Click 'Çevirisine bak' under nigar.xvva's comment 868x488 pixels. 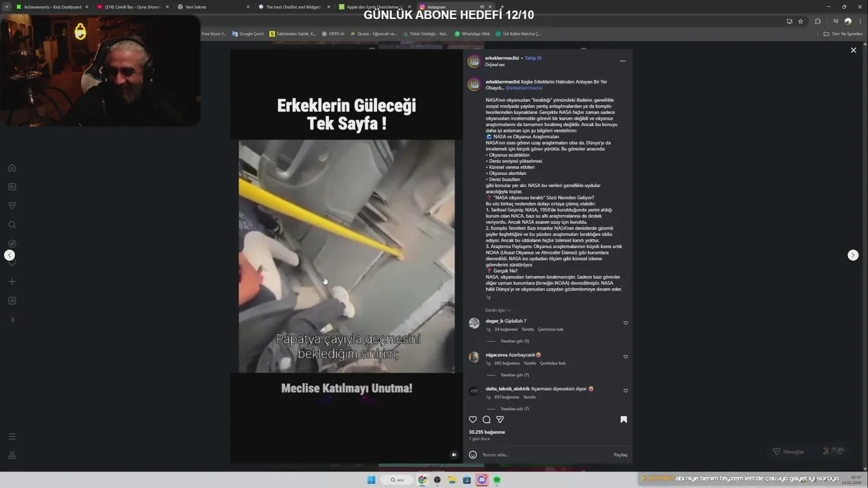[x=553, y=363]
